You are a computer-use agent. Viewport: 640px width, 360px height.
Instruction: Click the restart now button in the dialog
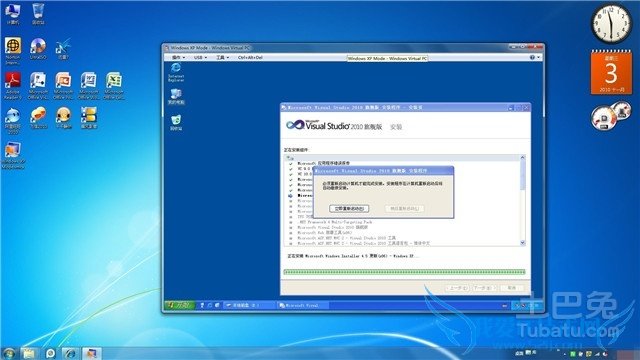coord(349,209)
